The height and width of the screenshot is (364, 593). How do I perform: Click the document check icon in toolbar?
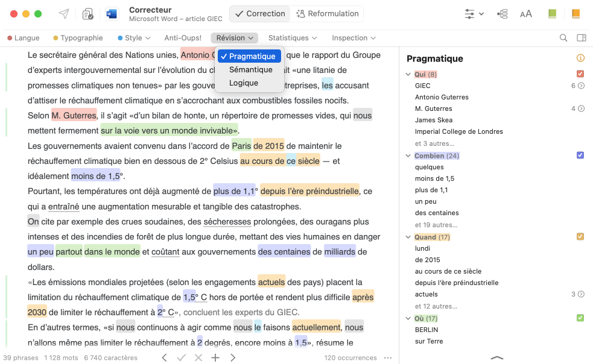88,14
